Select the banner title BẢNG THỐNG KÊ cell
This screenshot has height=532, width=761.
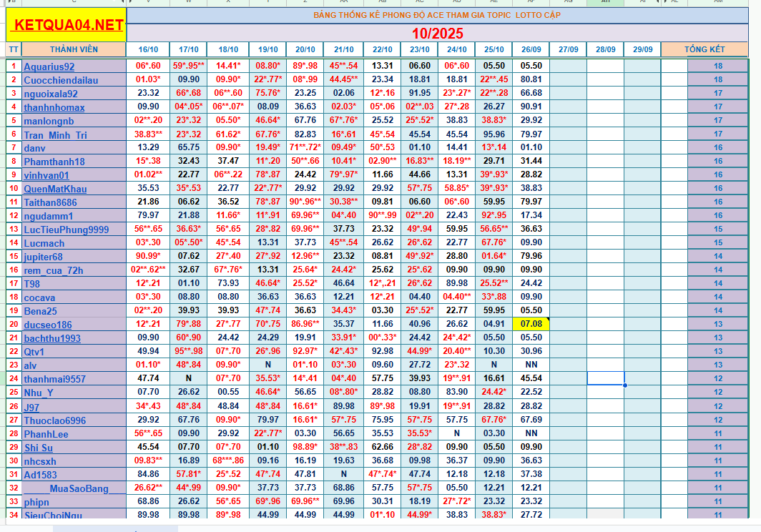coord(437,15)
